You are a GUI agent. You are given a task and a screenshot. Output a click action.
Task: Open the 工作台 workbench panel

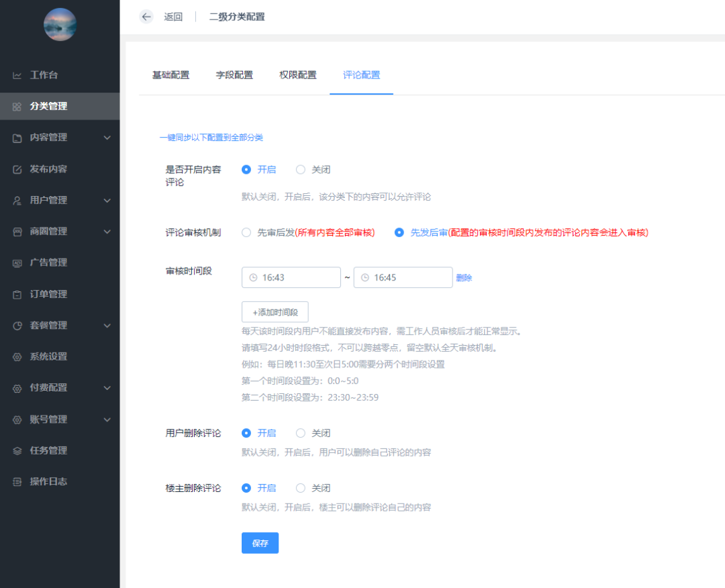click(x=40, y=75)
